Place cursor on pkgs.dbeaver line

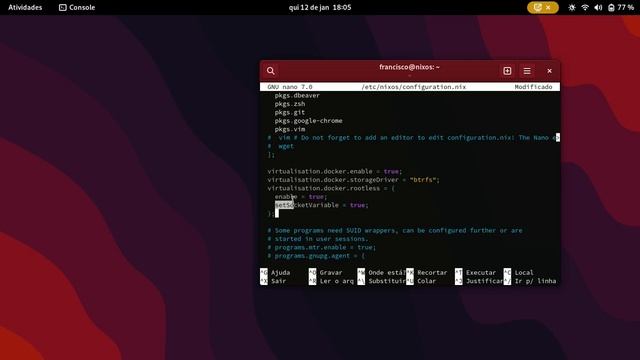coord(297,96)
